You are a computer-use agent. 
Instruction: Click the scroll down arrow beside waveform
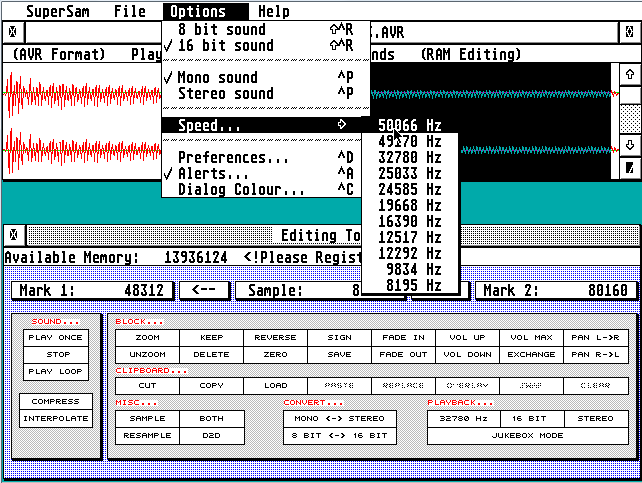tap(629, 145)
